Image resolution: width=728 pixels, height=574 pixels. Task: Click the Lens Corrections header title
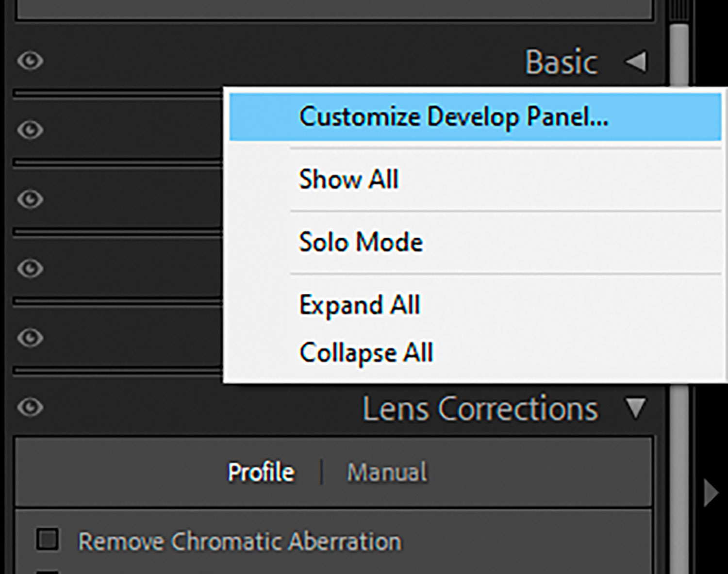(480, 409)
